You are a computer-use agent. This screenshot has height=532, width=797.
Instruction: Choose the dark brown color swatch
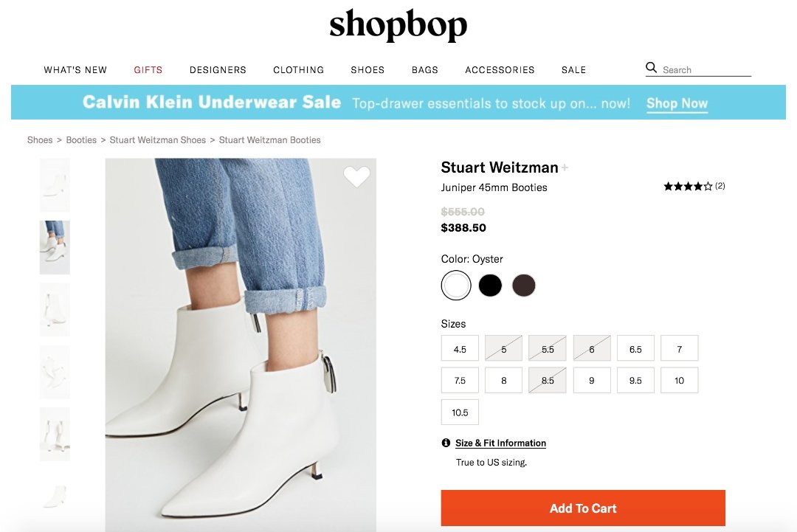(524, 286)
